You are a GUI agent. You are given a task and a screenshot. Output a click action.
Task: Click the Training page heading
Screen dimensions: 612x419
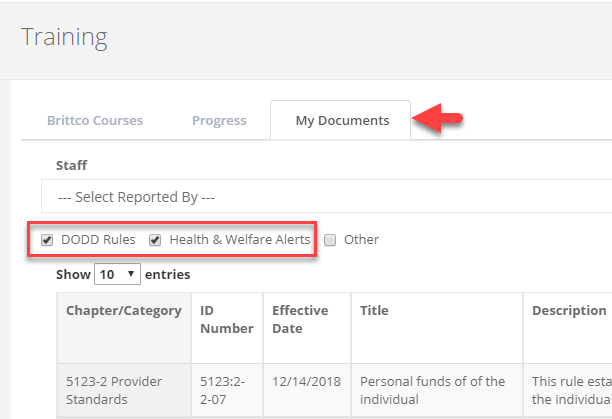(x=64, y=38)
